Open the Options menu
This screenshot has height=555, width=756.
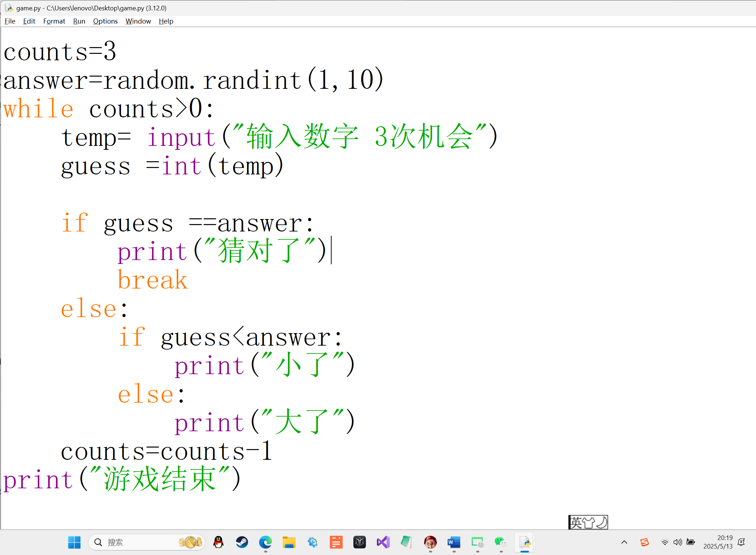105,21
